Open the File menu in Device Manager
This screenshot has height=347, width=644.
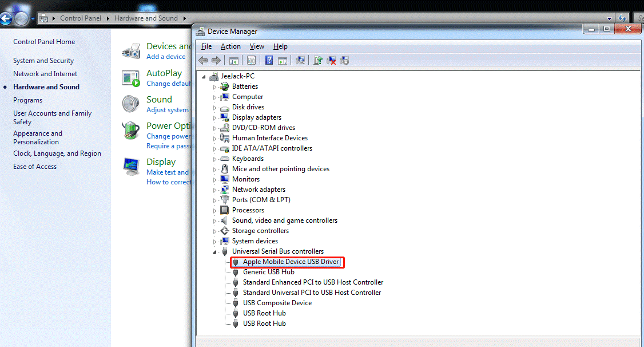(206, 46)
